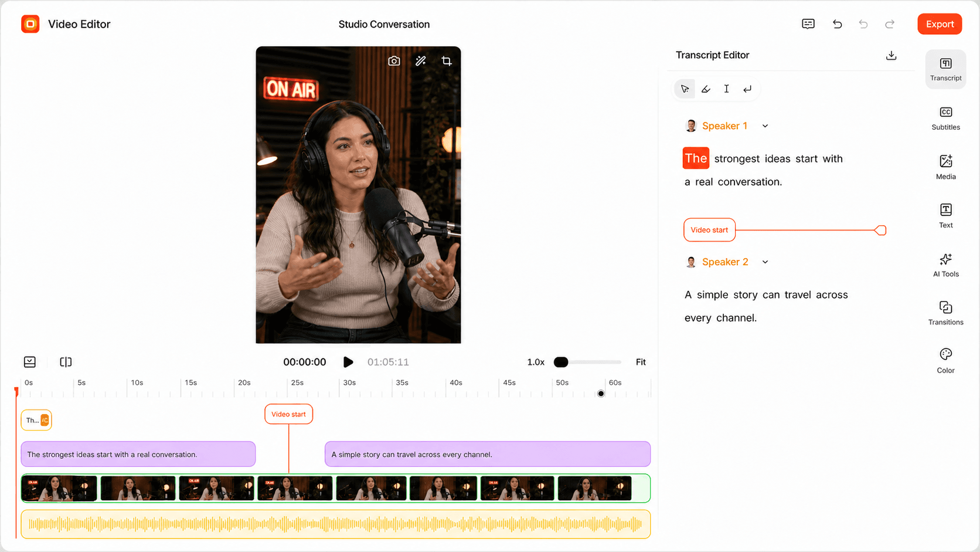Click the first video track thumbnail
980x552 pixels.
[59, 488]
